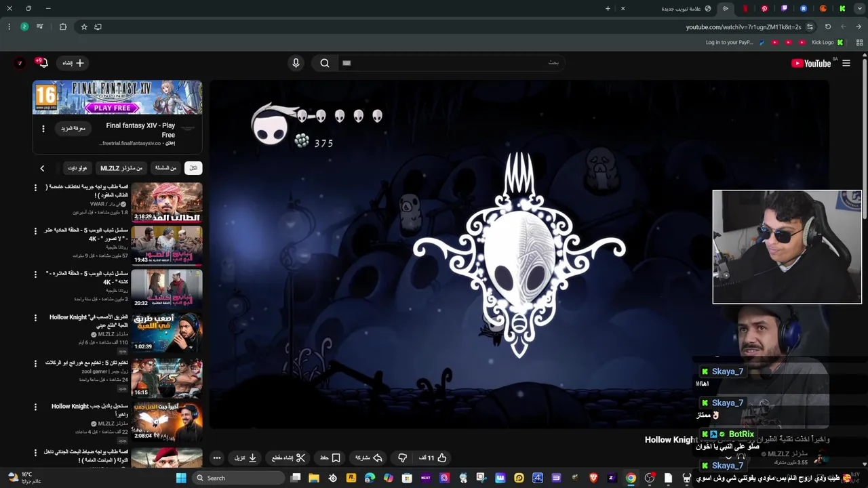868x488 pixels.
Task: Open browser extensions puzzle icon
Action: point(63,27)
